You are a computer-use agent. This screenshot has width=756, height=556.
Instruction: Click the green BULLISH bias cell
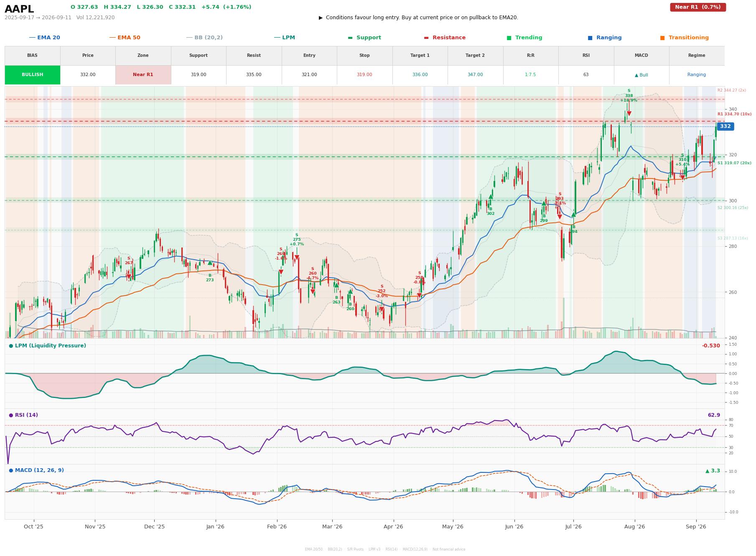33,75
